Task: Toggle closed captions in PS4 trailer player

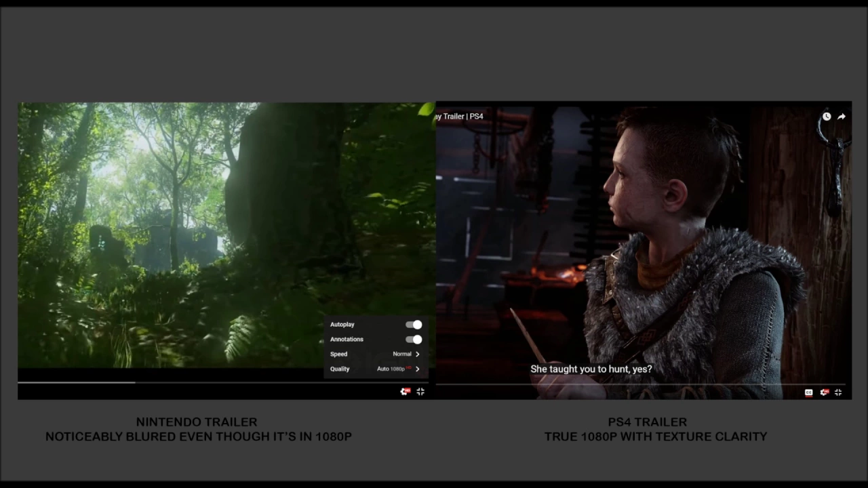Action: coord(808,392)
